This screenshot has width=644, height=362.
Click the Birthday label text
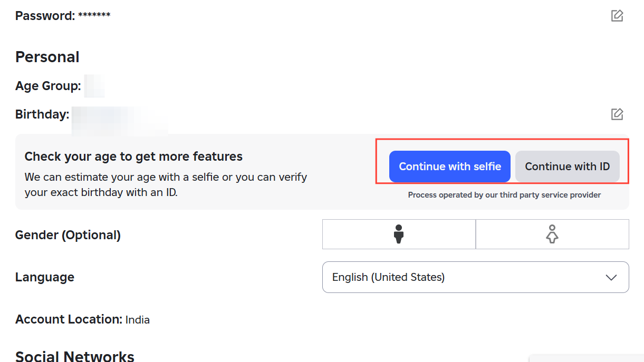pyautogui.click(x=42, y=114)
